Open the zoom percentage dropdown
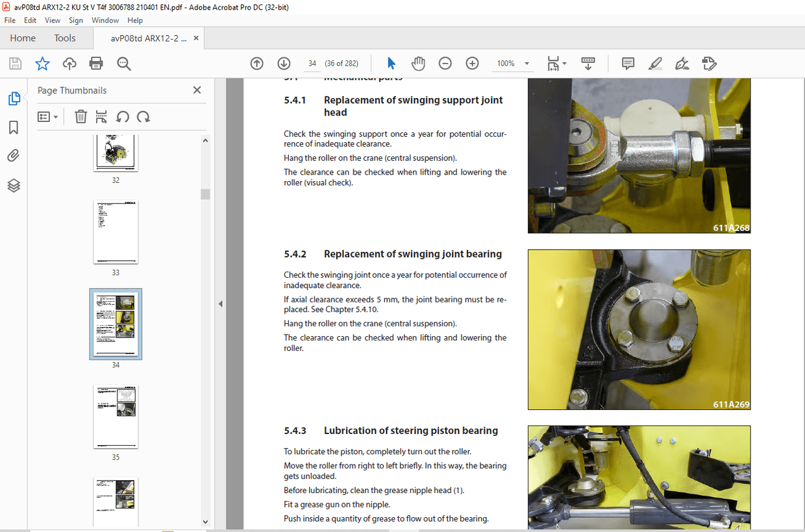 click(525, 63)
